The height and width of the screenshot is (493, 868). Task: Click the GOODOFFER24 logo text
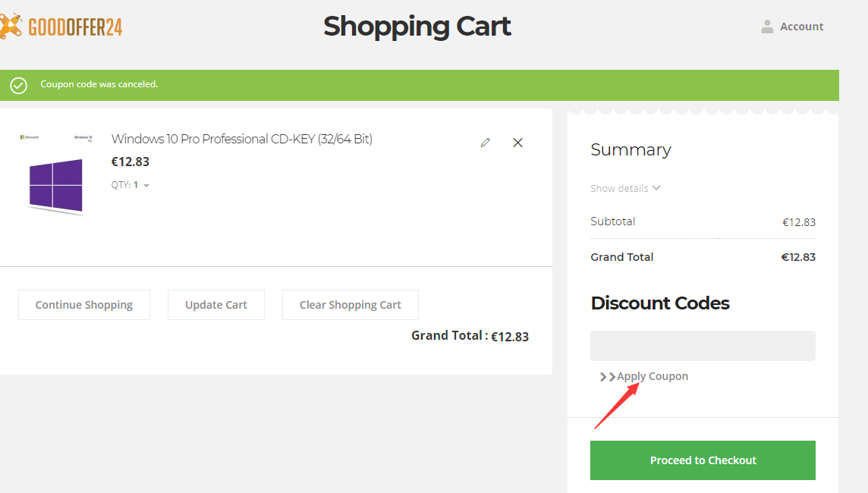pos(75,27)
